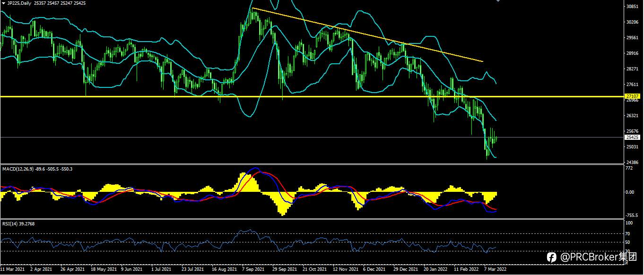Click the 29561 price scale label
The width and height of the screenshot is (644, 275).
click(x=633, y=38)
